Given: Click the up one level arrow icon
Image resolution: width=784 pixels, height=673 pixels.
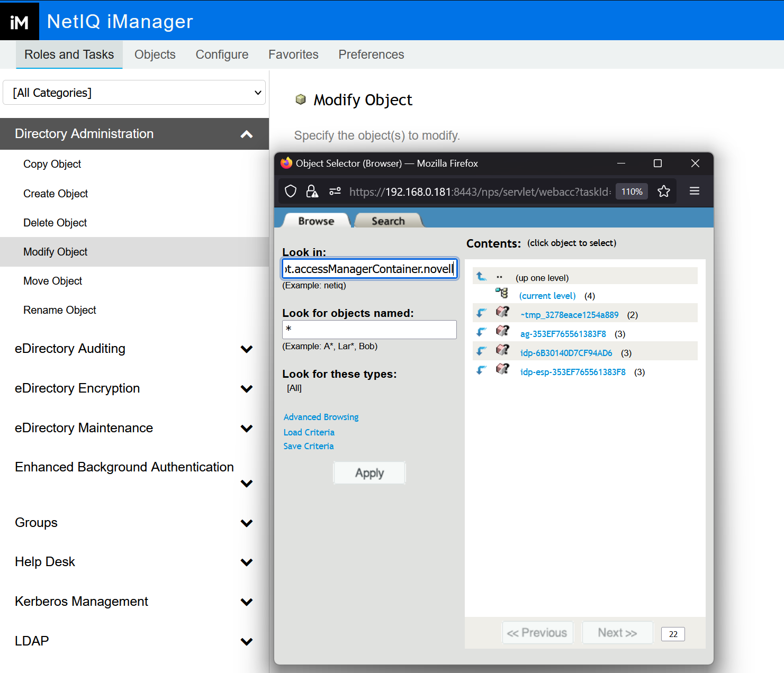Looking at the screenshot, I should click(x=481, y=277).
